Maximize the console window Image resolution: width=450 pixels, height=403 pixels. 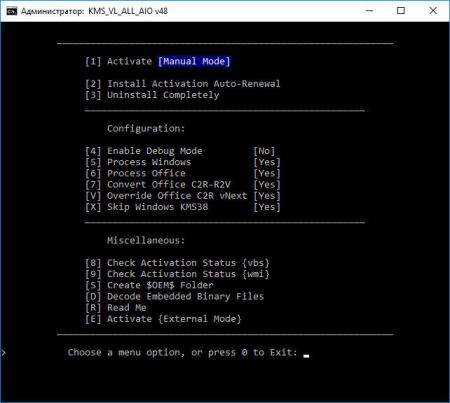point(401,11)
